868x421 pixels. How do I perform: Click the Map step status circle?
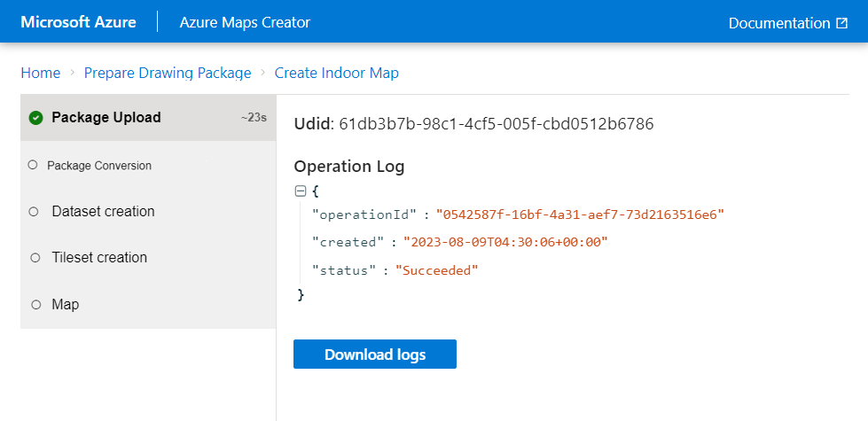pos(36,305)
